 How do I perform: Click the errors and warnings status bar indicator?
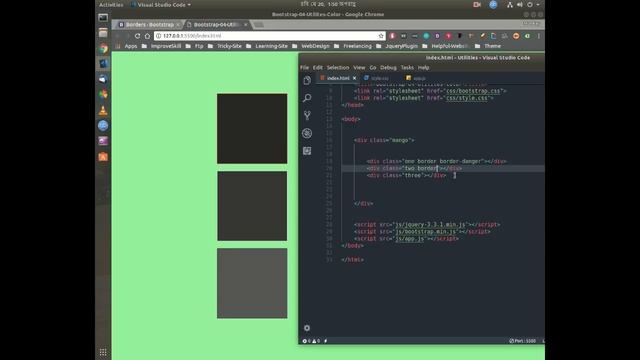(311, 341)
